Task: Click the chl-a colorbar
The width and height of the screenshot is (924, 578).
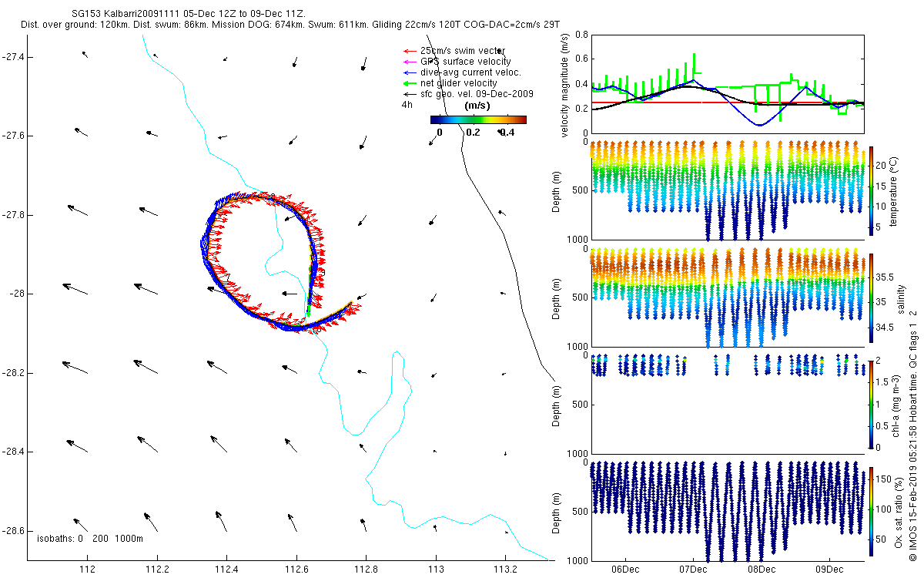Action: tap(871, 404)
